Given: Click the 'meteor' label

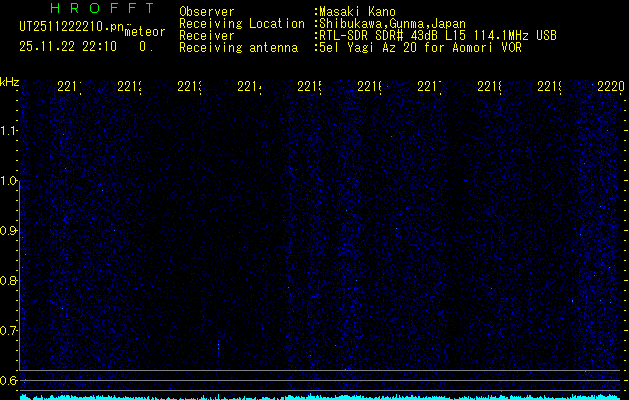Looking at the screenshot, I should pos(145,32).
